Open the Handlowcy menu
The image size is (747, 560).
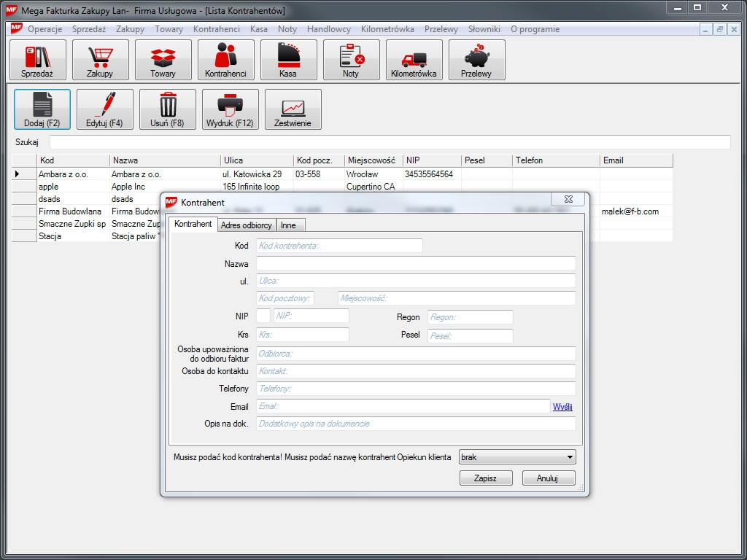pos(329,29)
